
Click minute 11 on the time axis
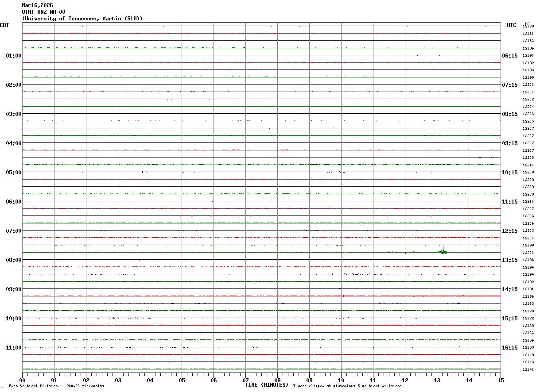373,380
